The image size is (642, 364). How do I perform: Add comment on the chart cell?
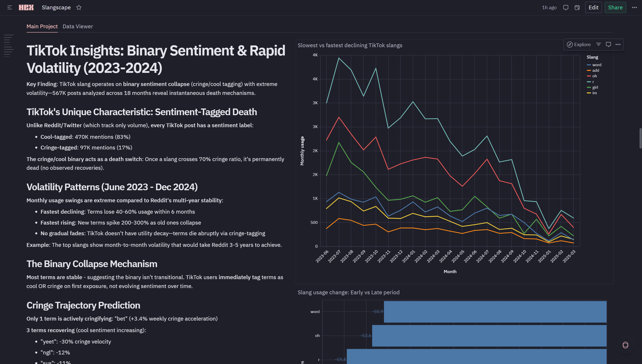click(608, 44)
